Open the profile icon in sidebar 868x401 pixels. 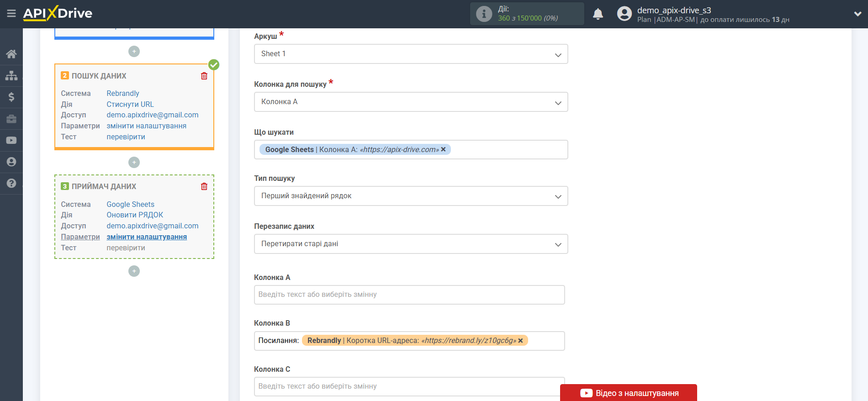click(11, 162)
